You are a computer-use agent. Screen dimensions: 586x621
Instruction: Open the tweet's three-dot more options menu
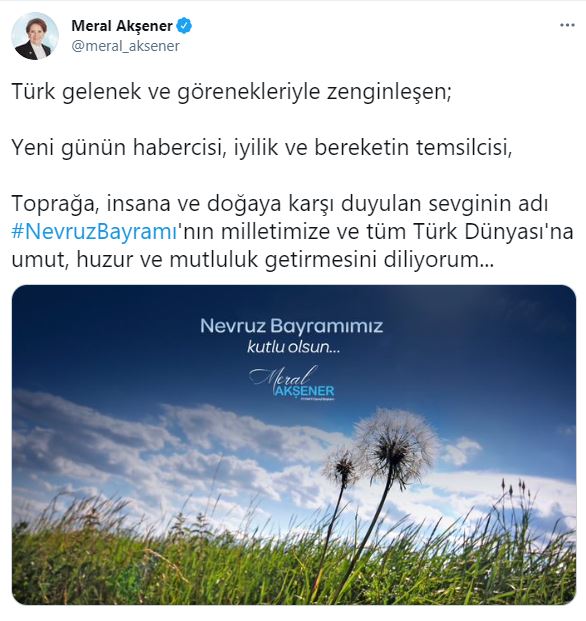(567, 25)
